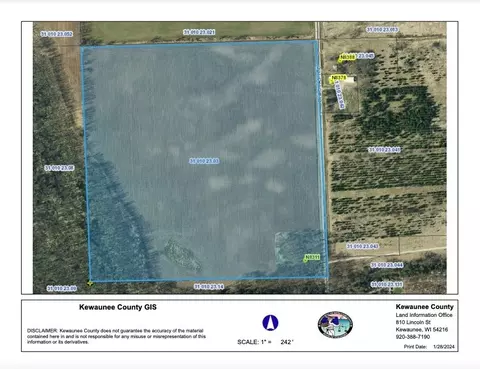Click the Kewaunee, WI 54216 line
This screenshot has width=480, height=369.
pos(422,330)
